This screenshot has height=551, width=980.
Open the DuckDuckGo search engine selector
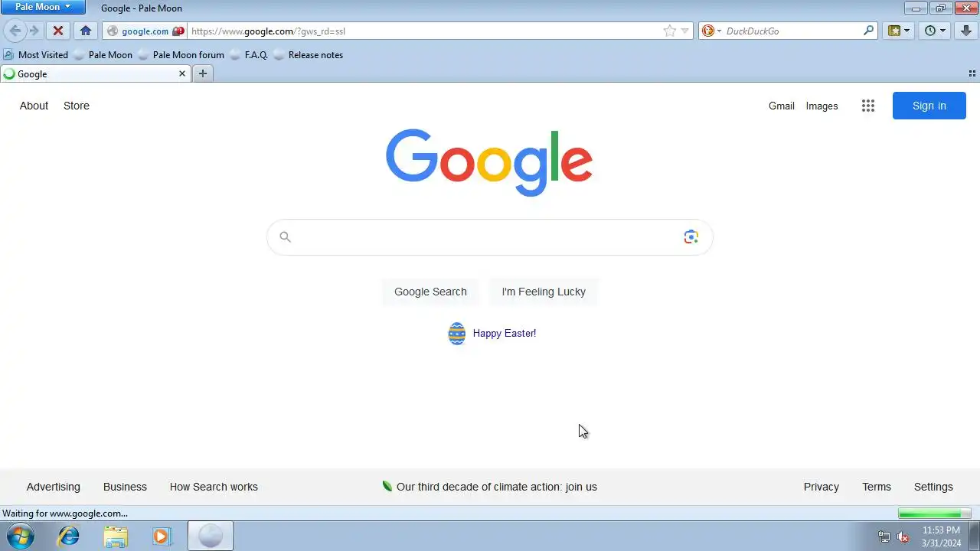point(712,31)
